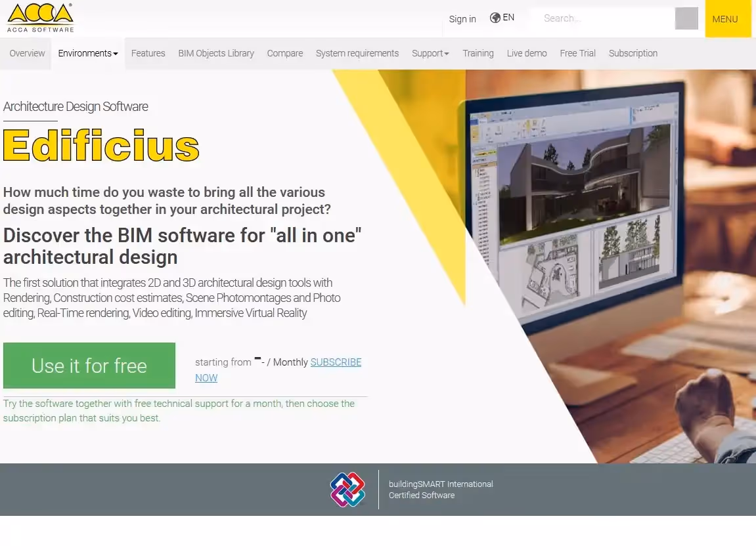
Task: Switch to the Features tab
Action: click(148, 53)
